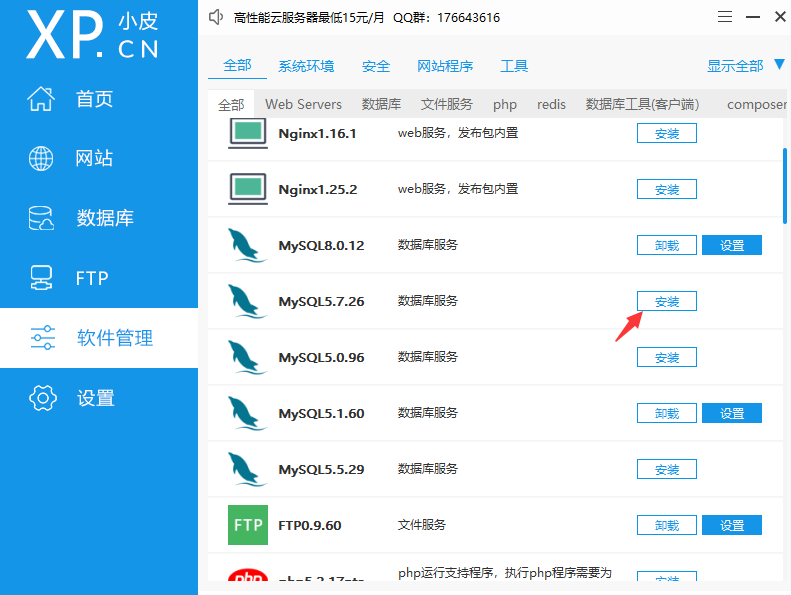Select the php sub-tab
The image size is (791, 595).
(505, 104)
